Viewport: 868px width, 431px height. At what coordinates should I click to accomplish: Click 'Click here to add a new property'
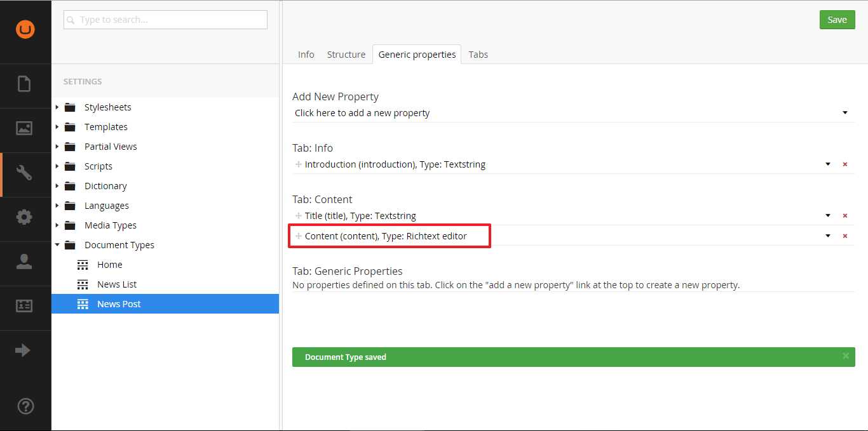pos(362,113)
